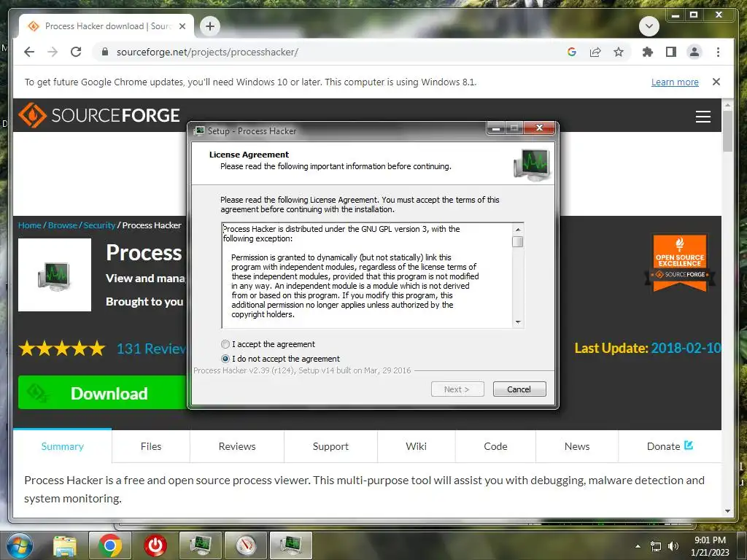Open the Chrome extensions puzzle icon
The image size is (747, 560).
tap(648, 52)
